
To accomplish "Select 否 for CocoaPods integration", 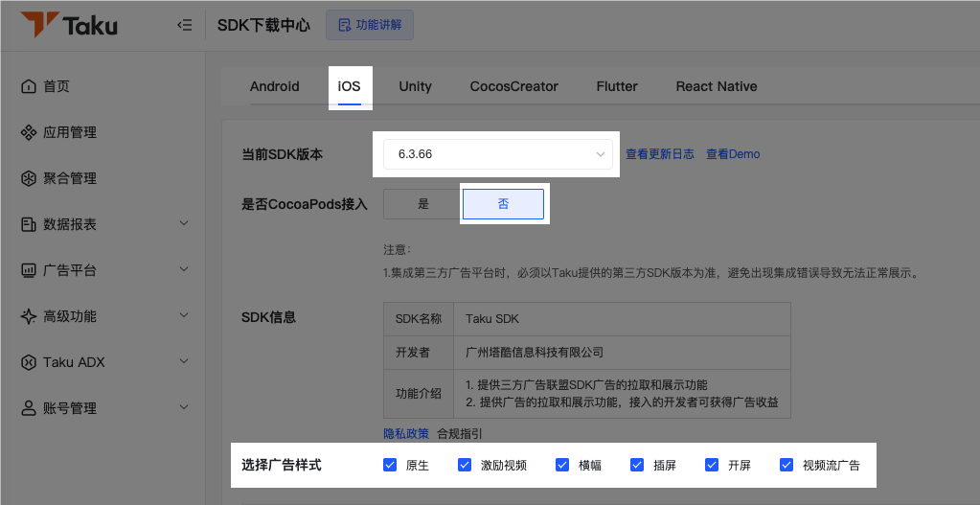I will (x=503, y=204).
